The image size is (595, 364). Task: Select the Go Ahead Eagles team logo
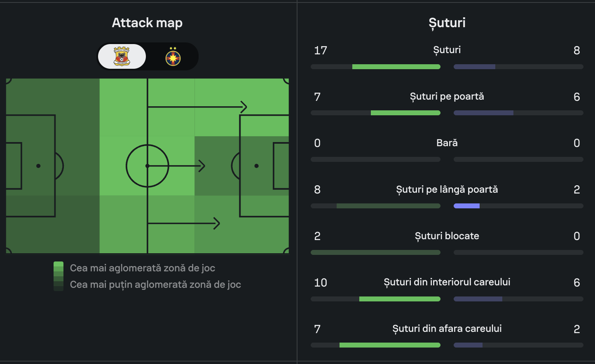(x=122, y=56)
